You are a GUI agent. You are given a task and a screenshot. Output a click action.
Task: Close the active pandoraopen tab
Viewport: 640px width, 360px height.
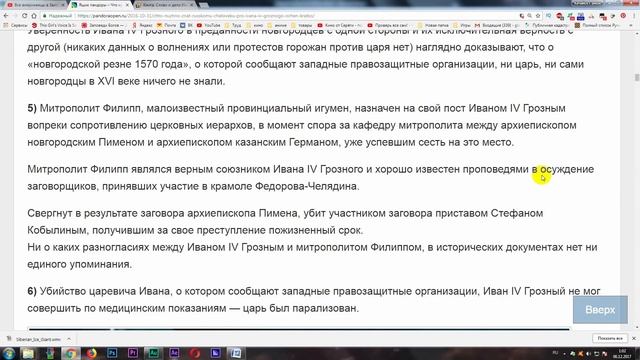(x=127, y=5)
